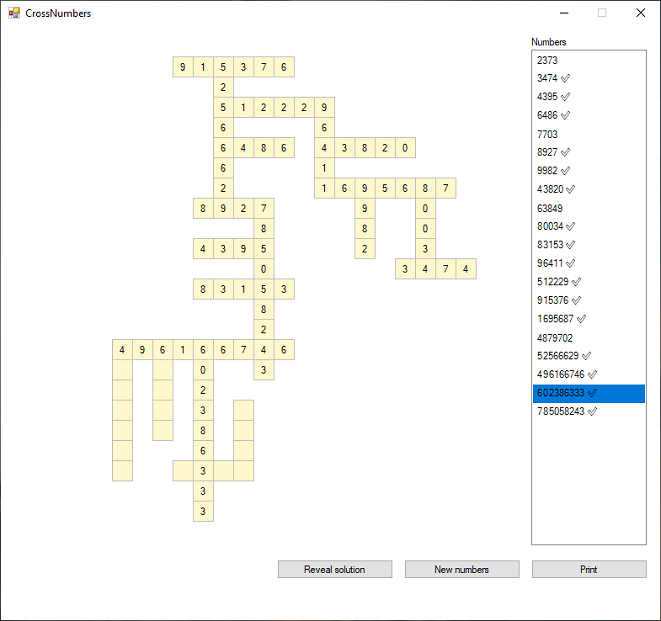Screen dimensions: 661x621
Task: Select unused number 7703 in list
Action: click(547, 134)
